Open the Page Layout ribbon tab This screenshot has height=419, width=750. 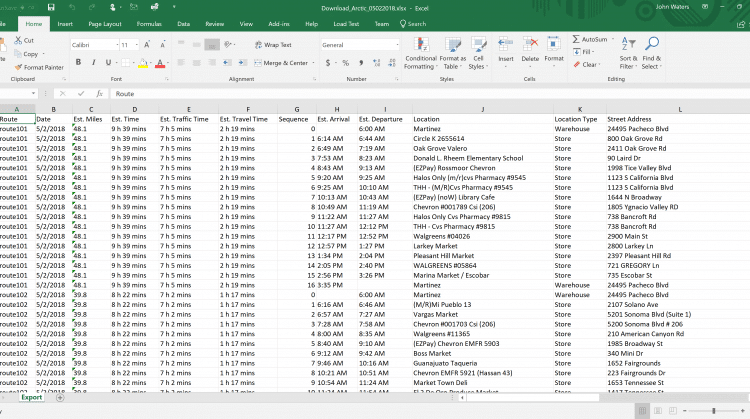pos(105,24)
